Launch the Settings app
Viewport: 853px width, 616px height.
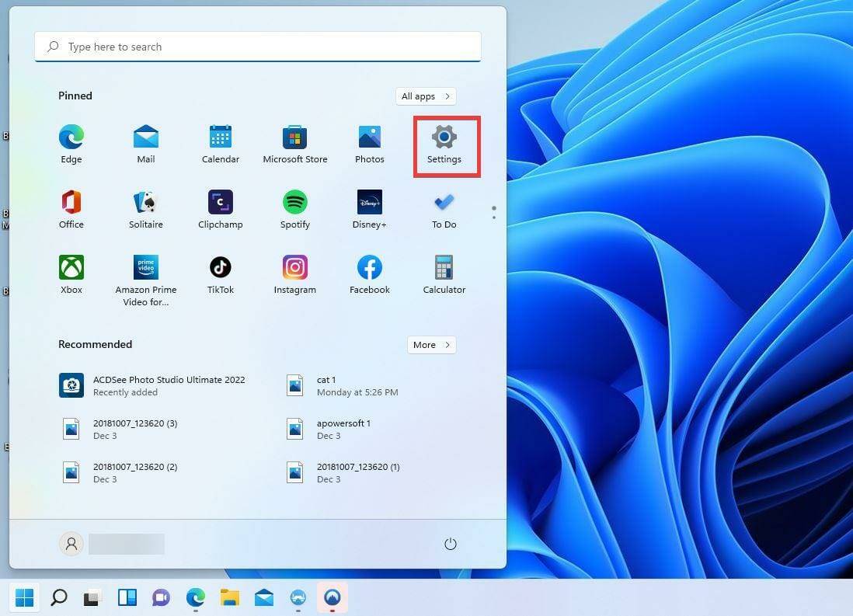coord(444,136)
